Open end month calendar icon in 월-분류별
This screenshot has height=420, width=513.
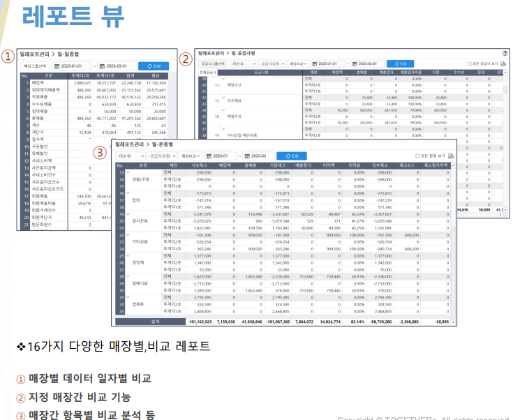pyautogui.click(x=247, y=156)
